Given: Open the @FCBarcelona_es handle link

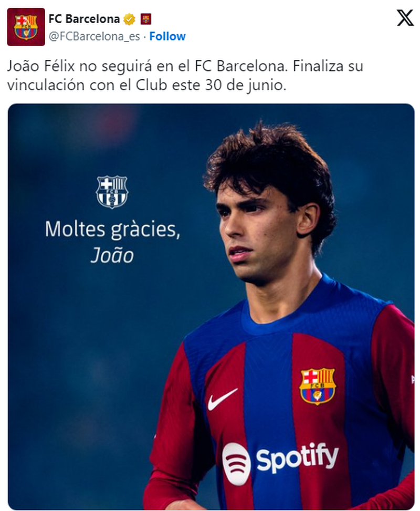Looking at the screenshot, I should 96,36.
